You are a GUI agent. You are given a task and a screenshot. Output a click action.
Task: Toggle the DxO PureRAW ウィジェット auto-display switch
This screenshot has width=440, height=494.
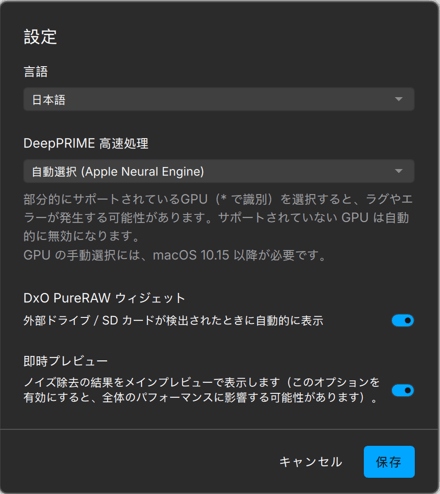(403, 321)
